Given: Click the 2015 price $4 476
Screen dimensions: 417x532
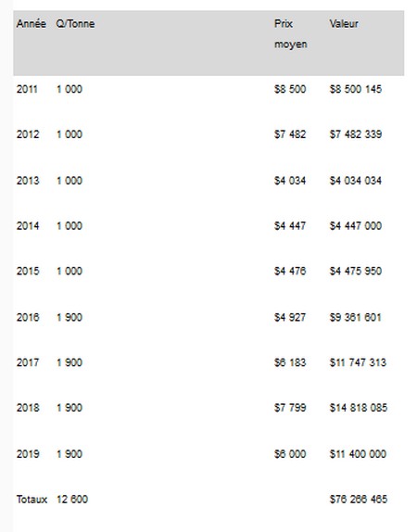Looking at the screenshot, I should [290, 271].
